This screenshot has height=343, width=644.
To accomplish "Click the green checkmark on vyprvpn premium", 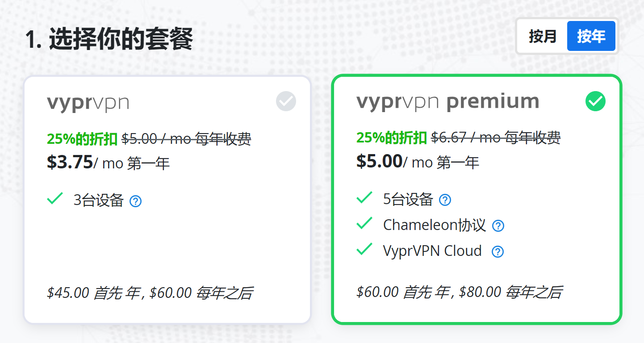I will coord(595,101).
